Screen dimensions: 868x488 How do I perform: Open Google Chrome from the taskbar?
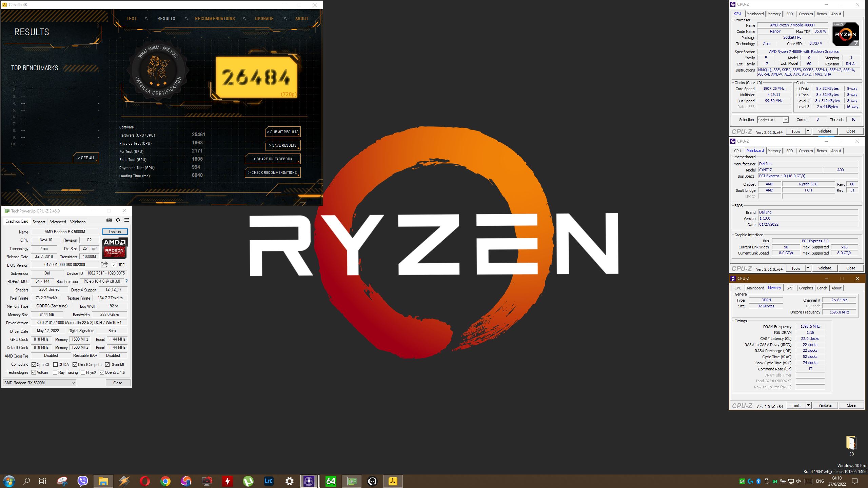click(x=165, y=481)
